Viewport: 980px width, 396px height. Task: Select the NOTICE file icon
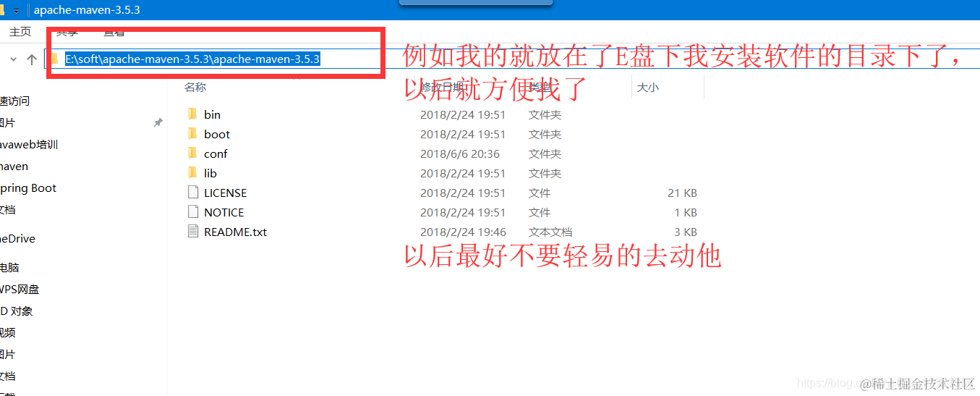click(x=192, y=212)
